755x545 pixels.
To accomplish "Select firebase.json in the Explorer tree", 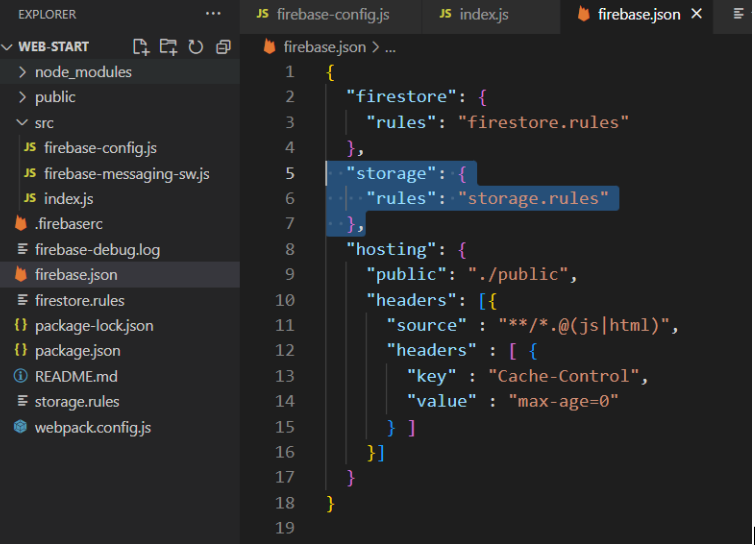I will pos(120,274).
